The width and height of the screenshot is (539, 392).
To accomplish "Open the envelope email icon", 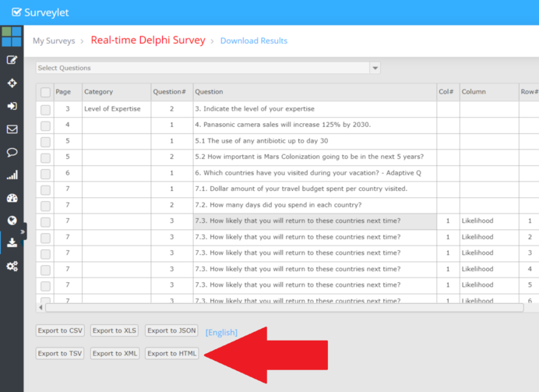I will pos(12,129).
